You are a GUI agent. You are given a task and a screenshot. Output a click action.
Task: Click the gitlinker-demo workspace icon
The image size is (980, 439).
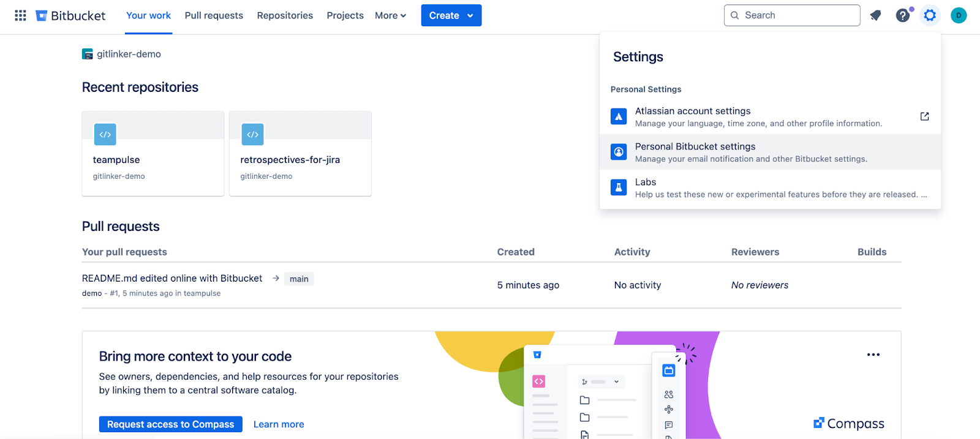pos(88,54)
